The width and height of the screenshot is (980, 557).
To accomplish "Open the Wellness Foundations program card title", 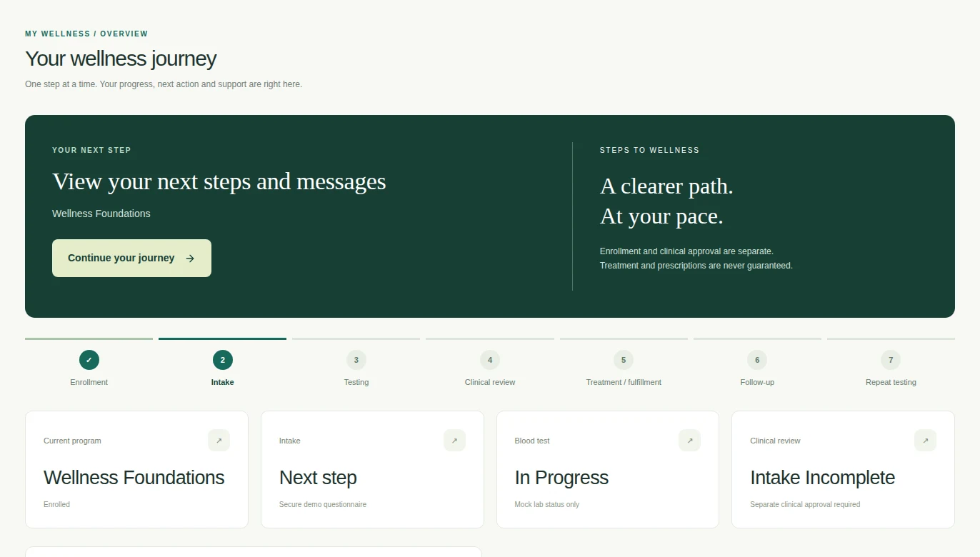I will click(x=134, y=477).
